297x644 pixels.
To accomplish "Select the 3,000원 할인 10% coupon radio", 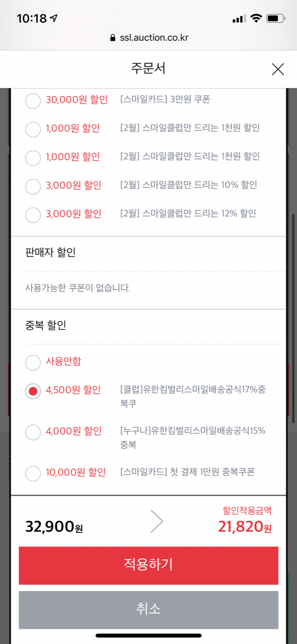I will [x=33, y=186].
